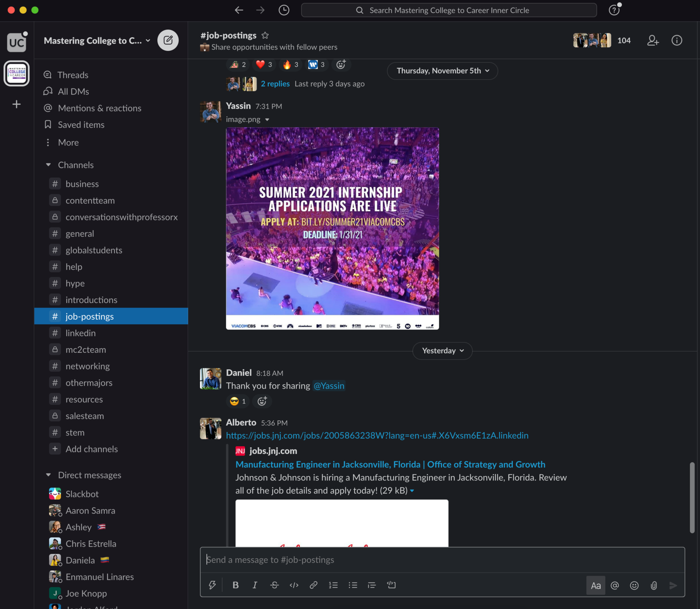Toggle italic formatting
Screen dimensions: 700x609
(x=255, y=585)
